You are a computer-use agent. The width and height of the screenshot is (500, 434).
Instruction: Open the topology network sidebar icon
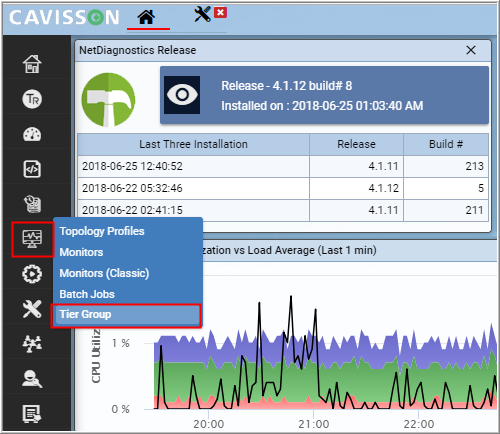tap(32, 344)
